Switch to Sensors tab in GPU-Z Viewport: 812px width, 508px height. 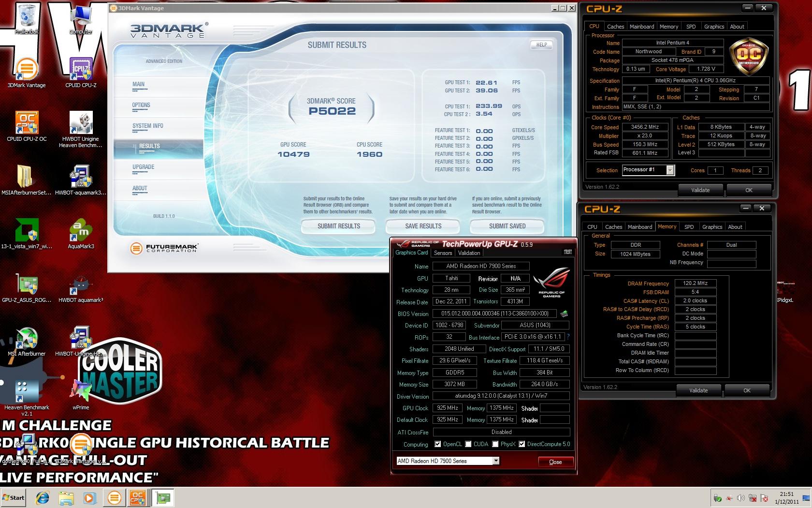(x=443, y=253)
